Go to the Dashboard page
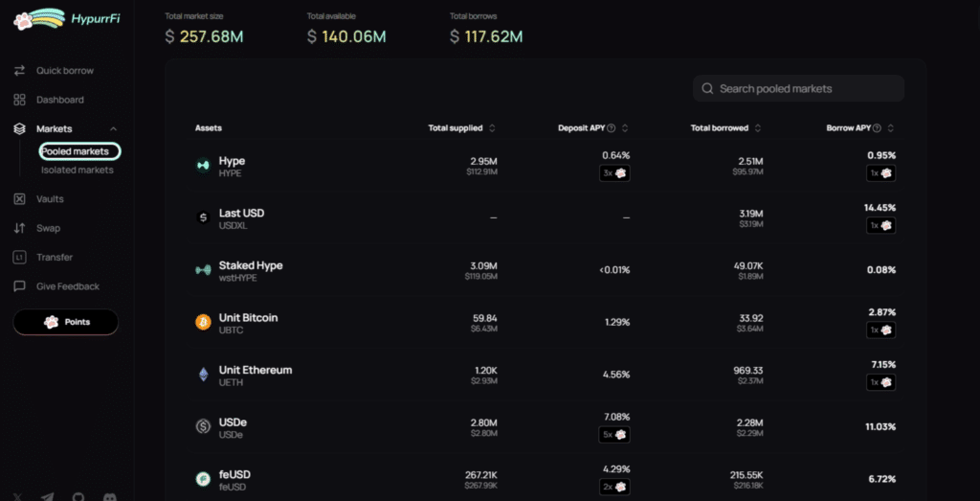980x501 pixels. click(x=60, y=100)
